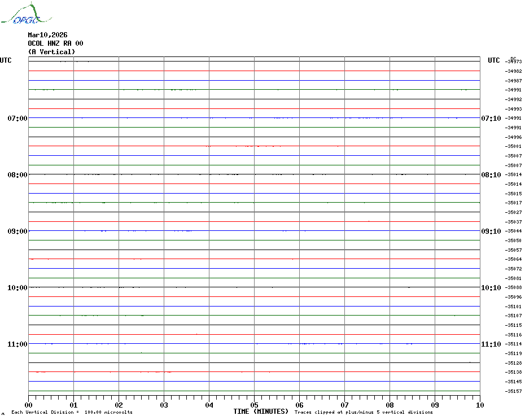Viewport: 525px width, 420px height.
Task: Select the 08:00 time marker on left
Action: 17,175
